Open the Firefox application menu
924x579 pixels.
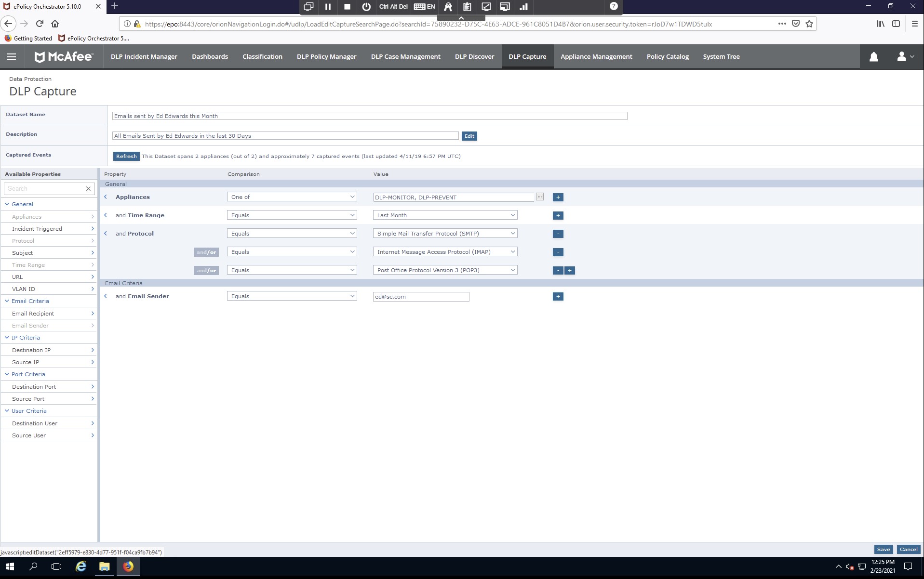(914, 24)
